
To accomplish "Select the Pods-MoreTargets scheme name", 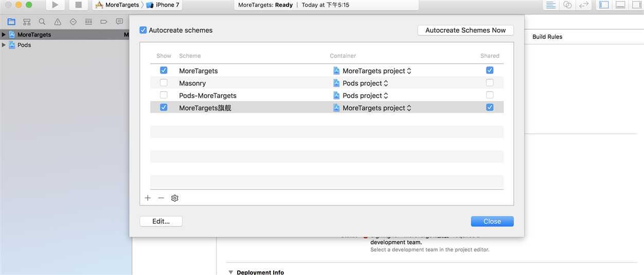I will coord(208,95).
